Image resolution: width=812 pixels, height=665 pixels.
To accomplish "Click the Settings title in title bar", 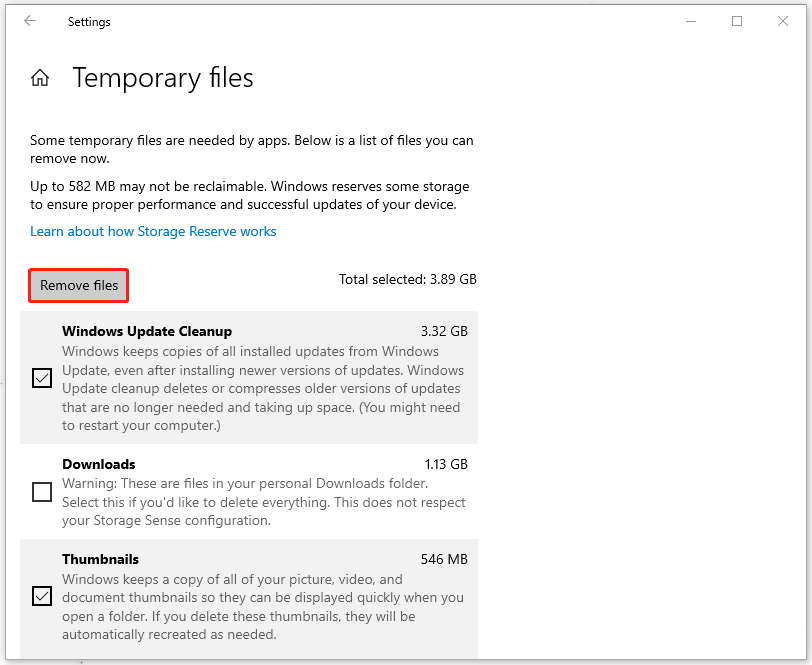I will (x=89, y=21).
